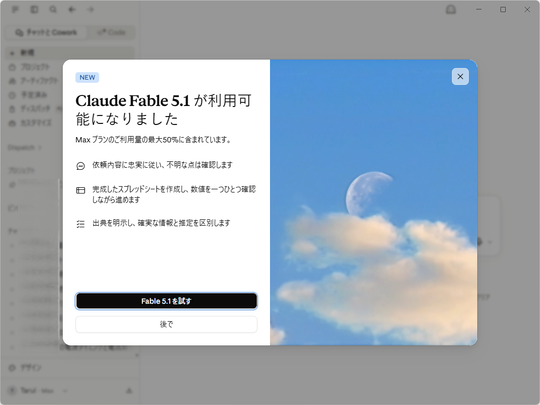Switch to the Code tab
This screenshot has width=540, height=405.
111,32
